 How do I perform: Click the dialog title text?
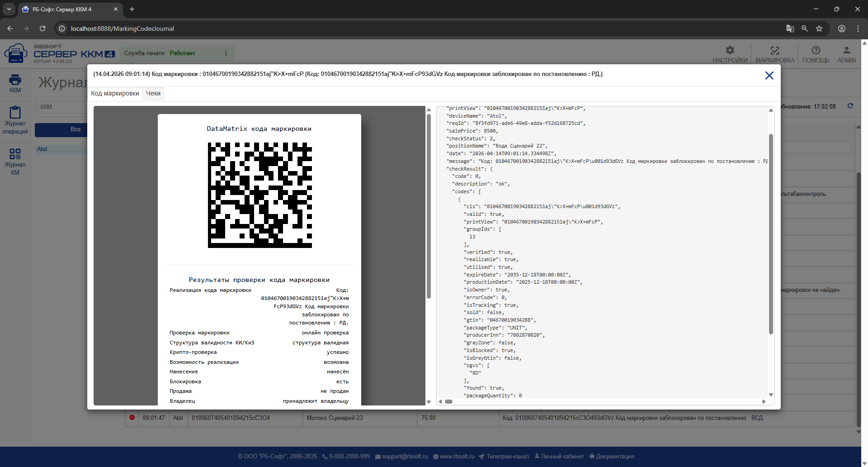point(348,74)
